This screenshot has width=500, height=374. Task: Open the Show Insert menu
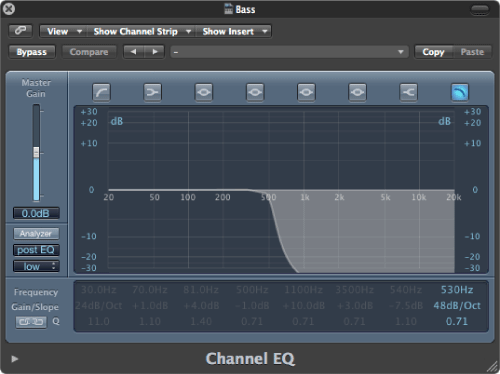point(233,31)
